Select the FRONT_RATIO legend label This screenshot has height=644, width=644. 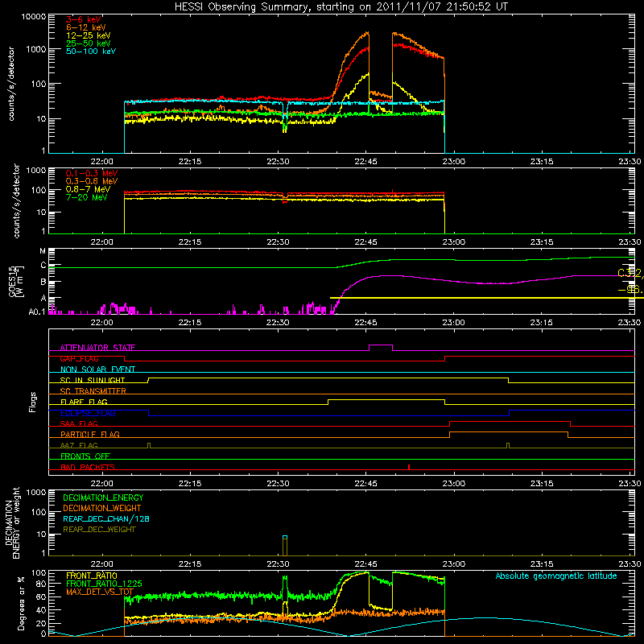[x=91, y=576]
